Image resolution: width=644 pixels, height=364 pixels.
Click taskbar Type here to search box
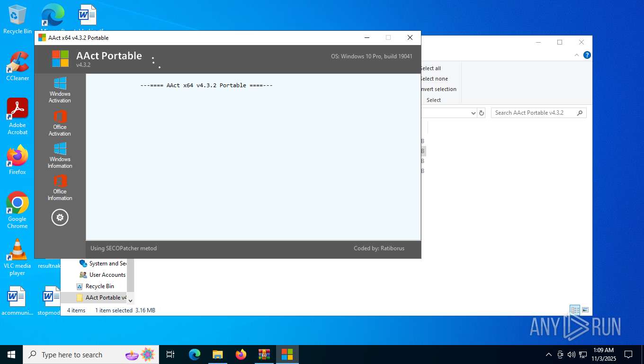[x=90, y=355]
